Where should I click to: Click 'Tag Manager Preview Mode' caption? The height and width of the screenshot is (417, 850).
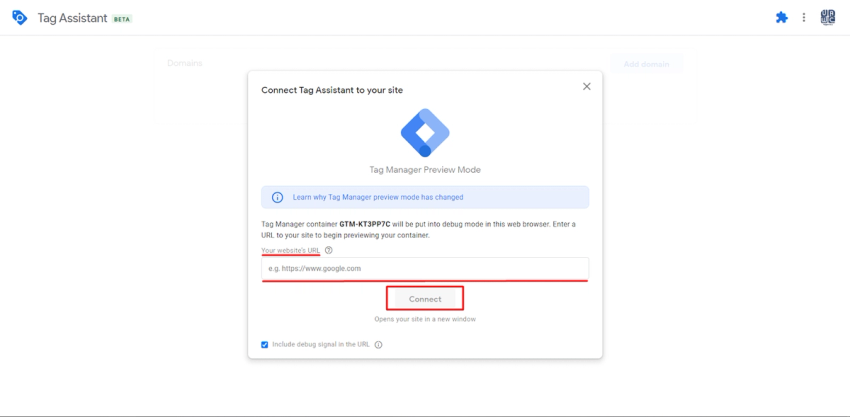pyautogui.click(x=425, y=170)
